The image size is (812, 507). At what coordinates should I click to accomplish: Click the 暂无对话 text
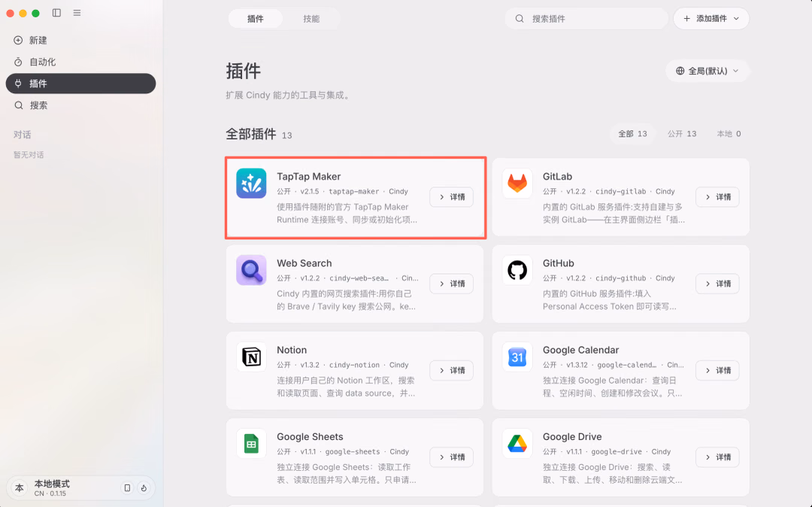pos(29,155)
